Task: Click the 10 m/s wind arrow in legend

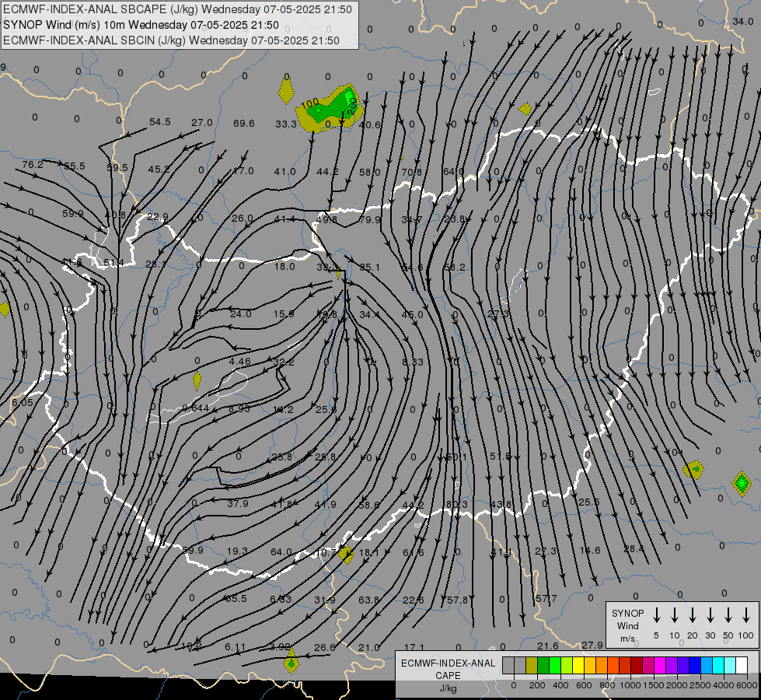Action: pyautogui.click(x=674, y=615)
